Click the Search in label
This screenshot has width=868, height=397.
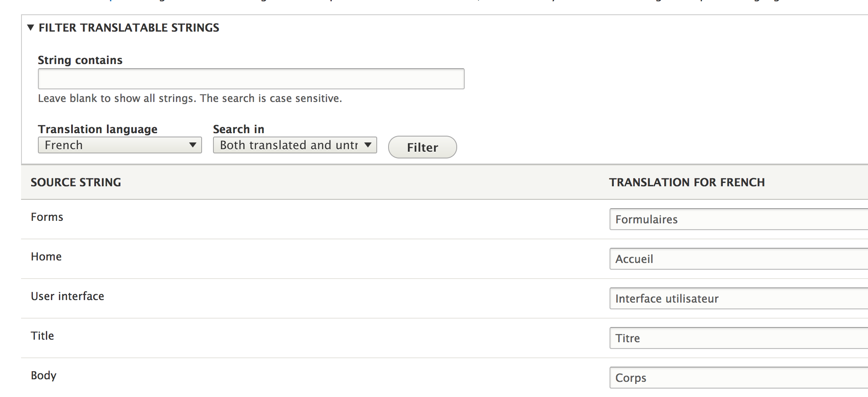238,129
